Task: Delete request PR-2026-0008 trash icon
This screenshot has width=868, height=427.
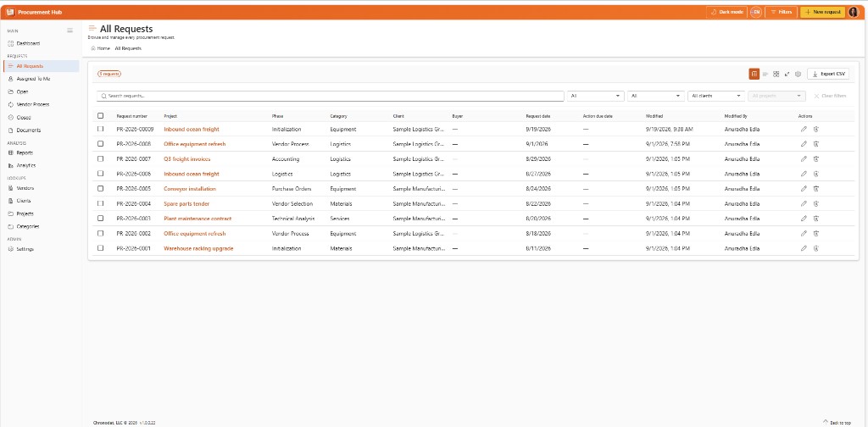Action: point(816,144)
